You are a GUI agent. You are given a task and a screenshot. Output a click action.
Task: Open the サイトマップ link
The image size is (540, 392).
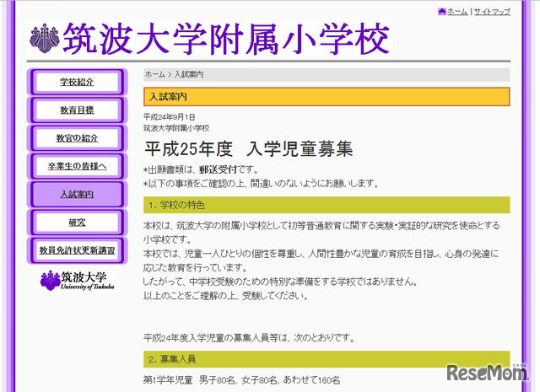492,12
